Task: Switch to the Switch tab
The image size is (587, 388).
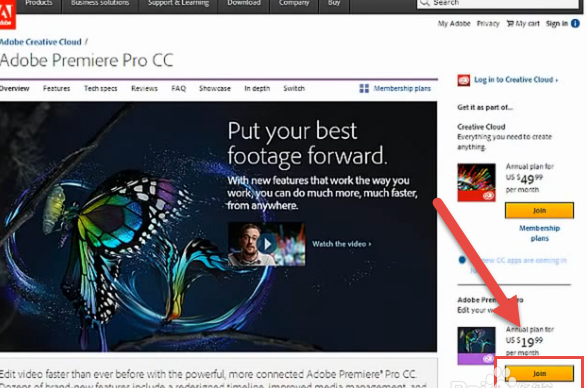Action: pyautogui.click(x=294, y=88)
